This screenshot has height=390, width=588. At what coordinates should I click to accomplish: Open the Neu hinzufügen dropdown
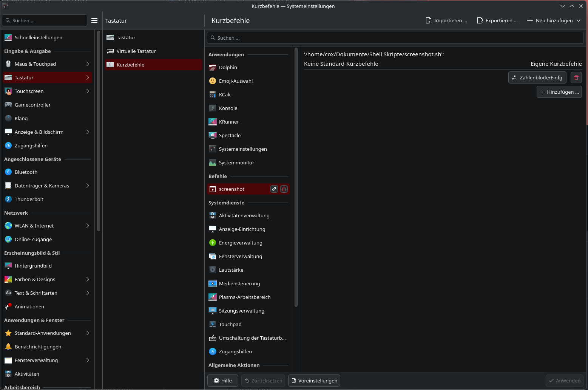point(554,20)
